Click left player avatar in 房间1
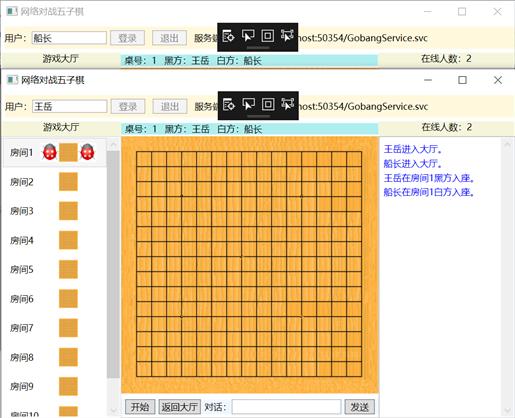515x418 pixels. (x=50, y=152)
